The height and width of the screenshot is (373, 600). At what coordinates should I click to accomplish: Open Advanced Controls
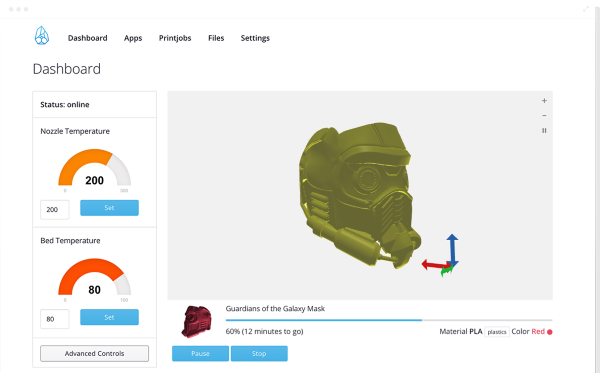[x=95, y=353]
